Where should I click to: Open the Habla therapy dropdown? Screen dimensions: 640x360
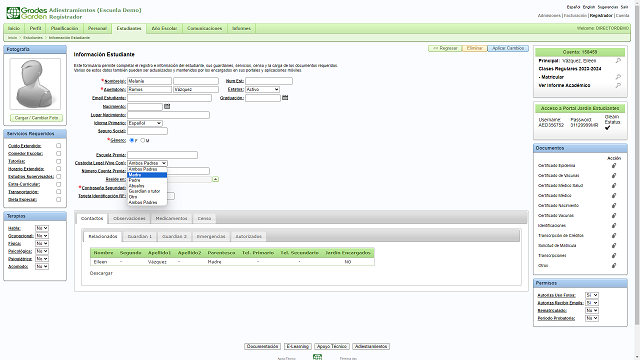[x=42, y=228]
